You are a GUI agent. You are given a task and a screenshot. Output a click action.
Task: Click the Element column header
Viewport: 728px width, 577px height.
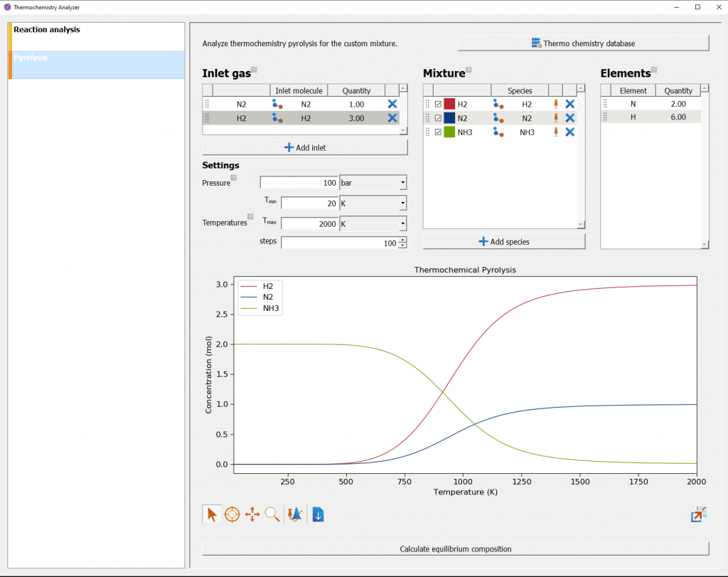[x=633, y=90]
